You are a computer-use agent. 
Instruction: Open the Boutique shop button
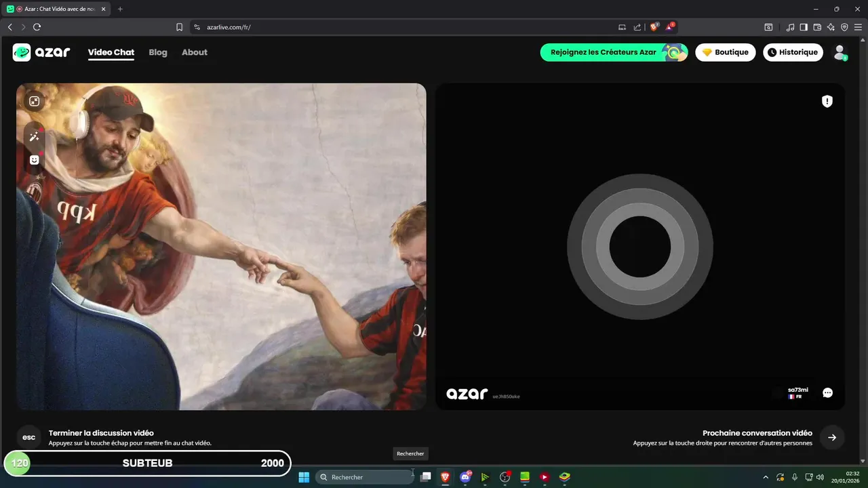(x=725, y=52)
